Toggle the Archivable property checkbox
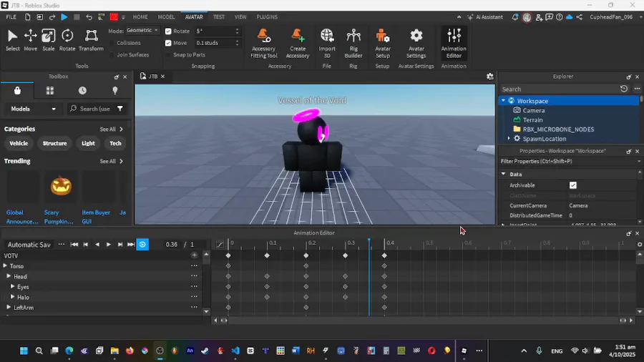The image size is (644, 362). tap(573, 185)
